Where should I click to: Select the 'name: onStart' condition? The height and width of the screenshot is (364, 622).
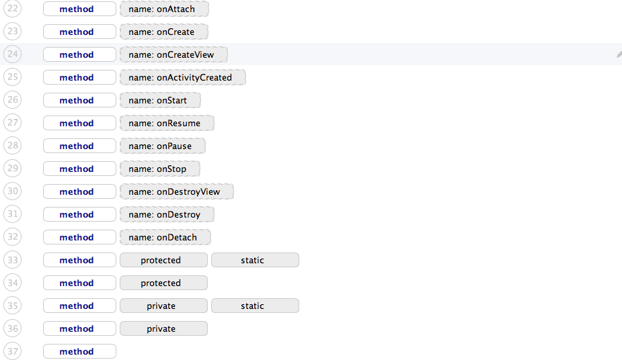pyautogui.click(x=160, y=100)
